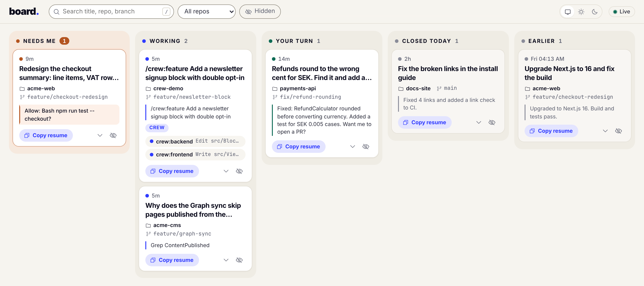The width and height of the screenshot is (644, 286).
Task: Expand the Graph sync card details
Action: point(226,260)
